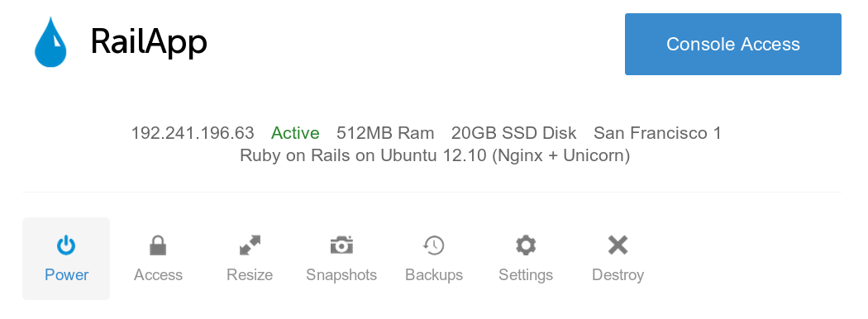Open the Snapshots camera icon
The width and height of the screenshot is (868, 319).
(341, 245)
